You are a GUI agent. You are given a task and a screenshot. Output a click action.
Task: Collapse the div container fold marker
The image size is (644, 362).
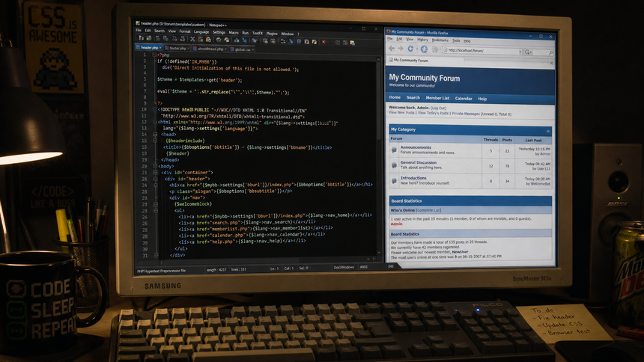(155, 172)
